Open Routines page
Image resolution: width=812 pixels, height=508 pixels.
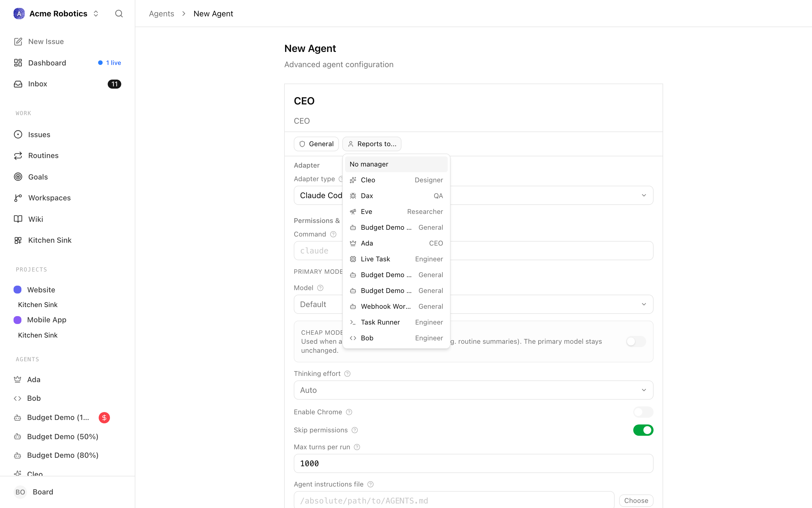click(67, 156)
